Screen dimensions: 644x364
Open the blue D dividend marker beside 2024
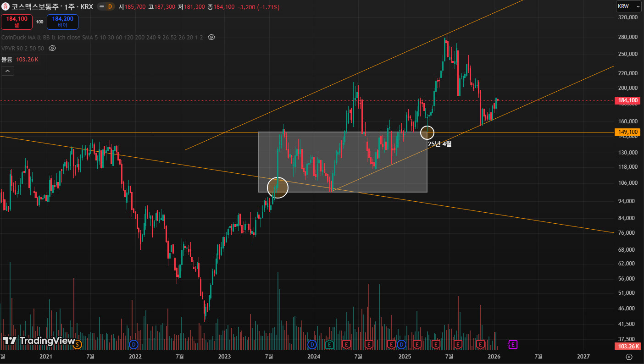312,344
